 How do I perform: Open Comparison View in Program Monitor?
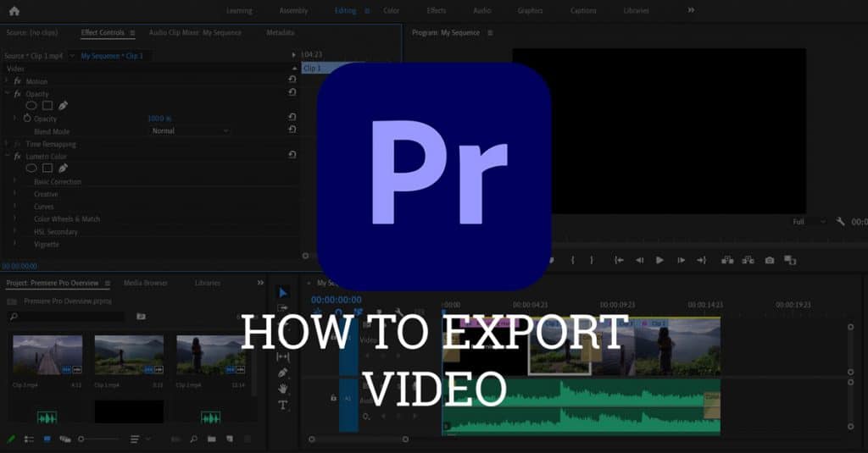pyautogui.click(x=790, y=260)
